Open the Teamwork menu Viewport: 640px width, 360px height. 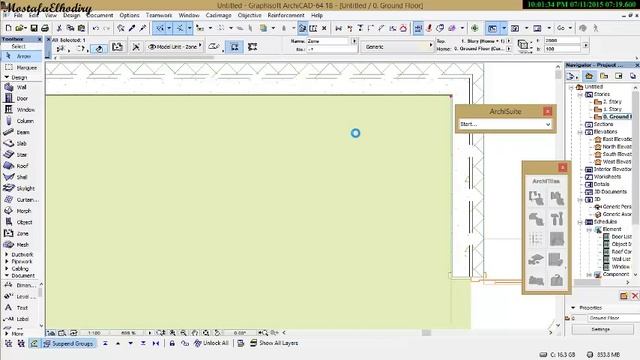[x=159, y=15]
